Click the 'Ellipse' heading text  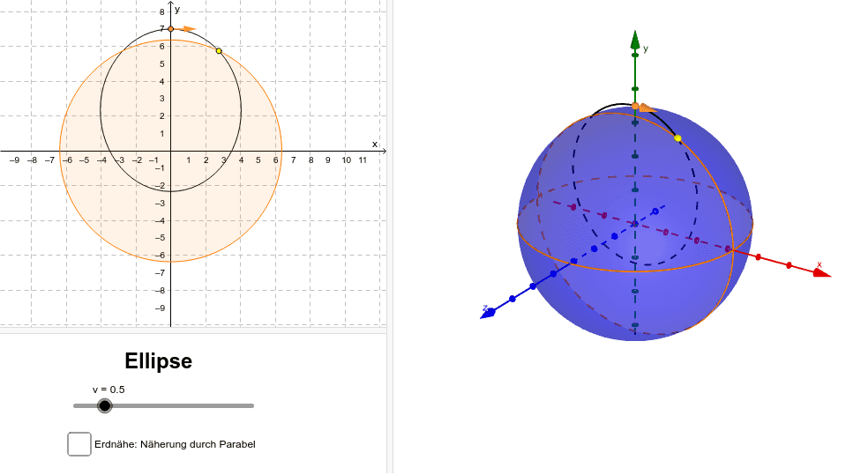(x=158, y=361)
